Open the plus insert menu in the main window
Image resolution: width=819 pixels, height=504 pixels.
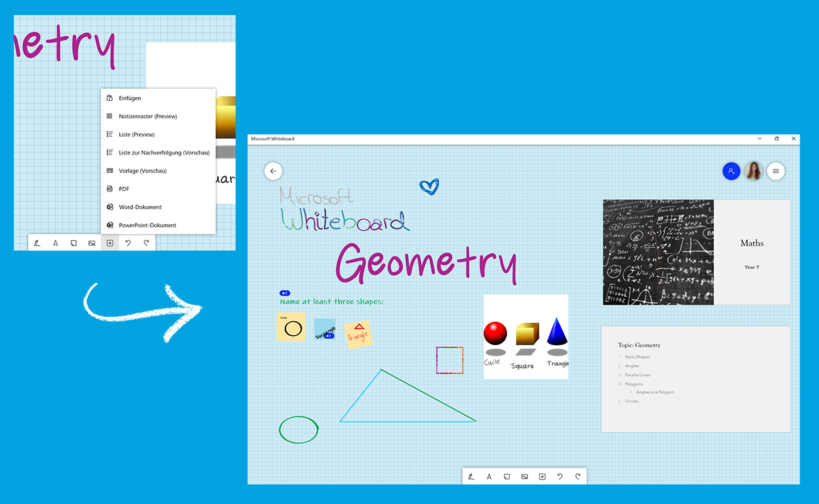542,477
